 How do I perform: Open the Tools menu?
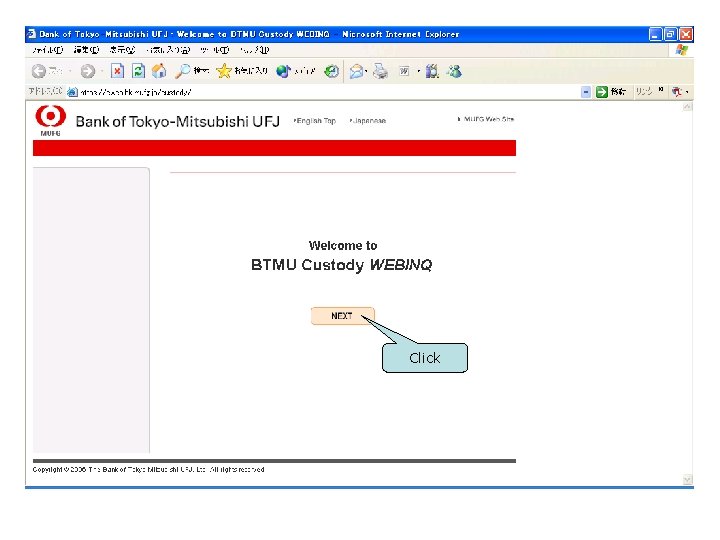click(x=214, y=50)
